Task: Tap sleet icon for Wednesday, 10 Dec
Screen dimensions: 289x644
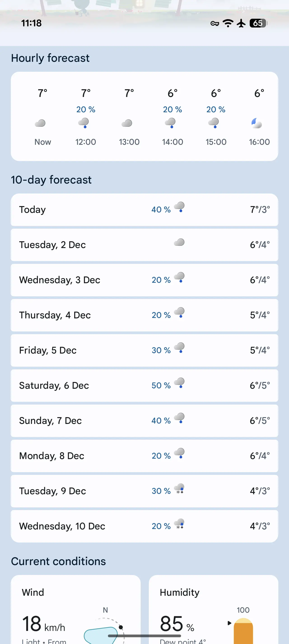Action: pos(179,524)
